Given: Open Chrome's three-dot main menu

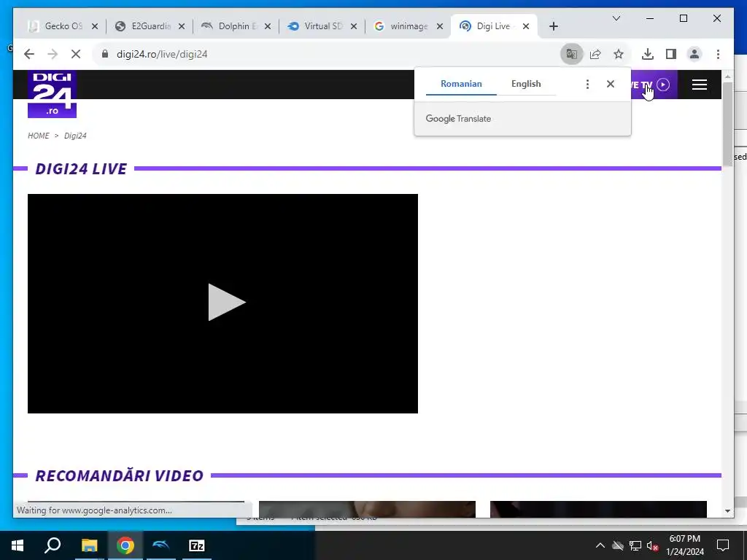Looking at the screenshot, I should [x=718, y=54].
